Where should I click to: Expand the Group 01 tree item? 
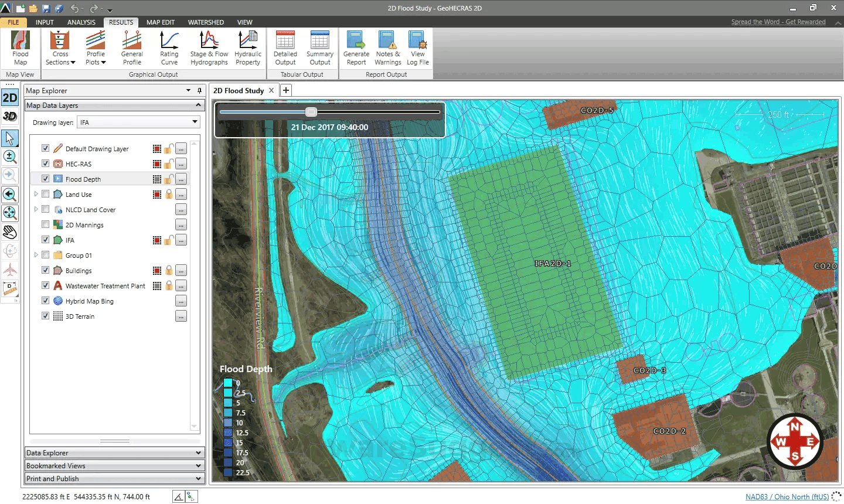[x=36, y=255]
